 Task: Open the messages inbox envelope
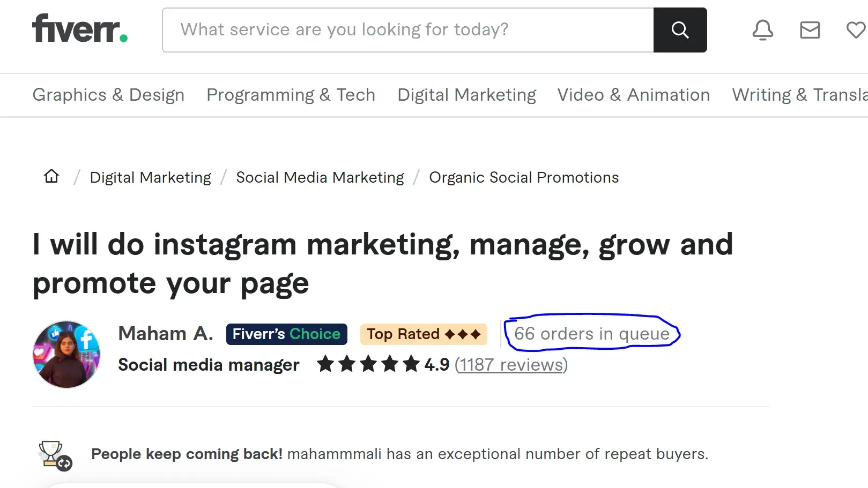(x=810, y=30)
